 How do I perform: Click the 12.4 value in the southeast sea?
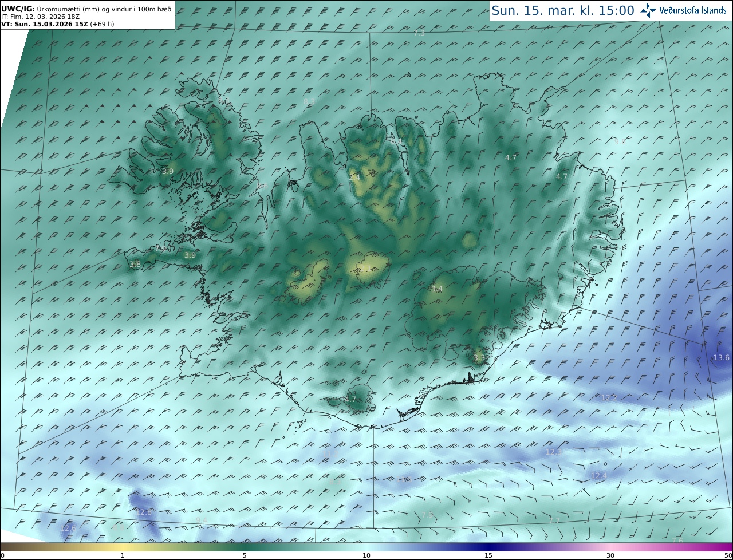pos(598,475)
